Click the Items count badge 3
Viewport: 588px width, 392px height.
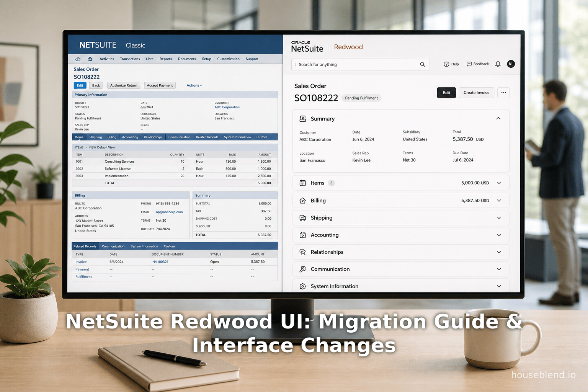tap(332, 183)
